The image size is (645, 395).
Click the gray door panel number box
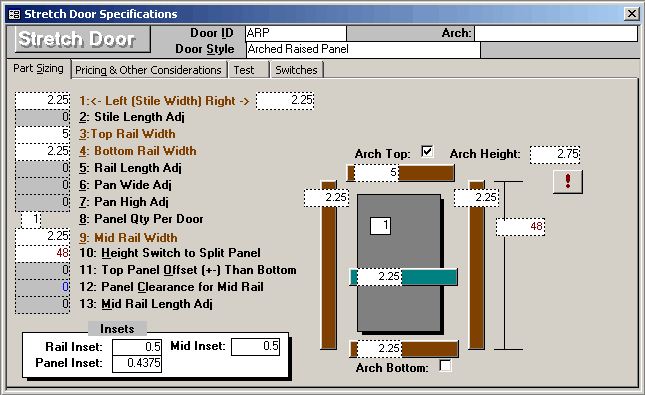[380, 226]
